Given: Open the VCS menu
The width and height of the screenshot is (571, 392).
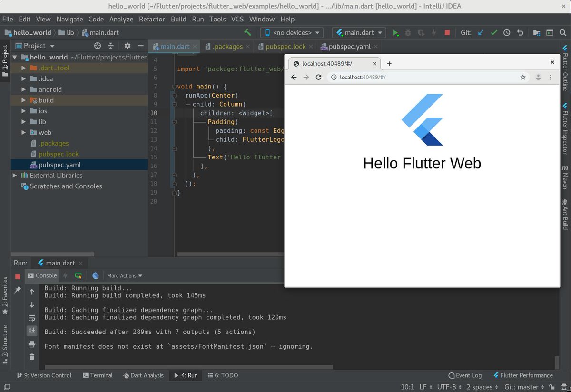Looking at the screenshot, I should (237, 19).
